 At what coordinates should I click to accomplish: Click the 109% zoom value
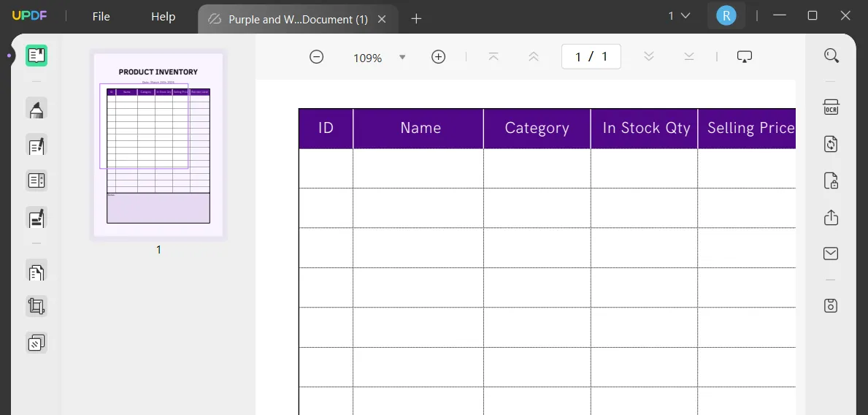368,58
